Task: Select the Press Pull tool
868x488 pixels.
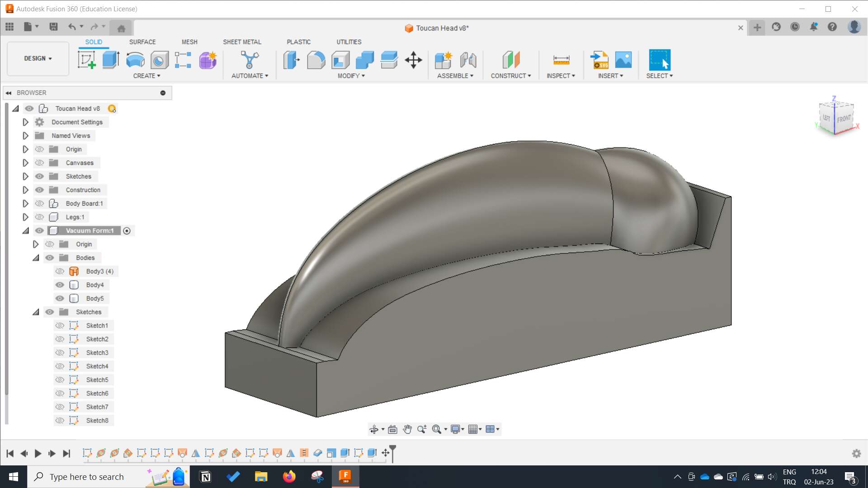Action: [292, 60]
